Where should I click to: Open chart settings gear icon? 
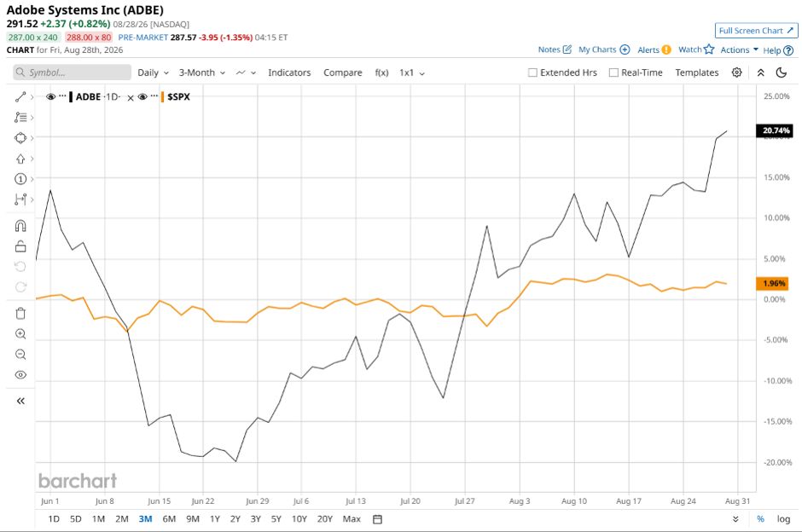[x=736, y=72]
